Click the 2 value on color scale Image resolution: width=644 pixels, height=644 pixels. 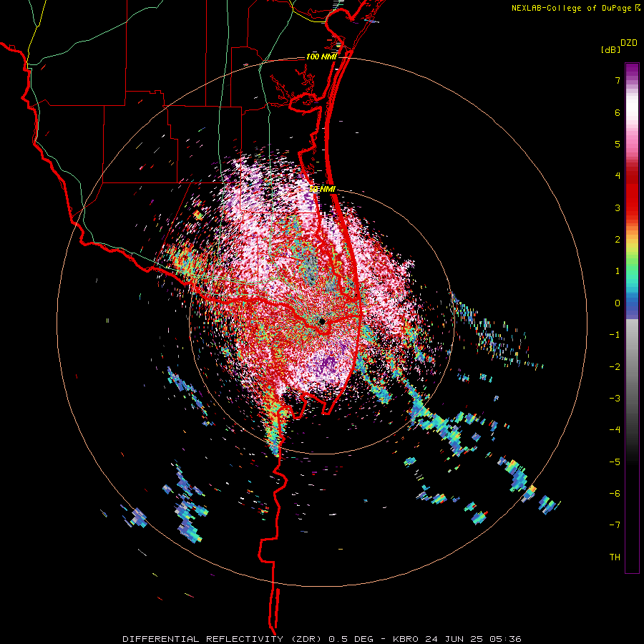point(618,240)
